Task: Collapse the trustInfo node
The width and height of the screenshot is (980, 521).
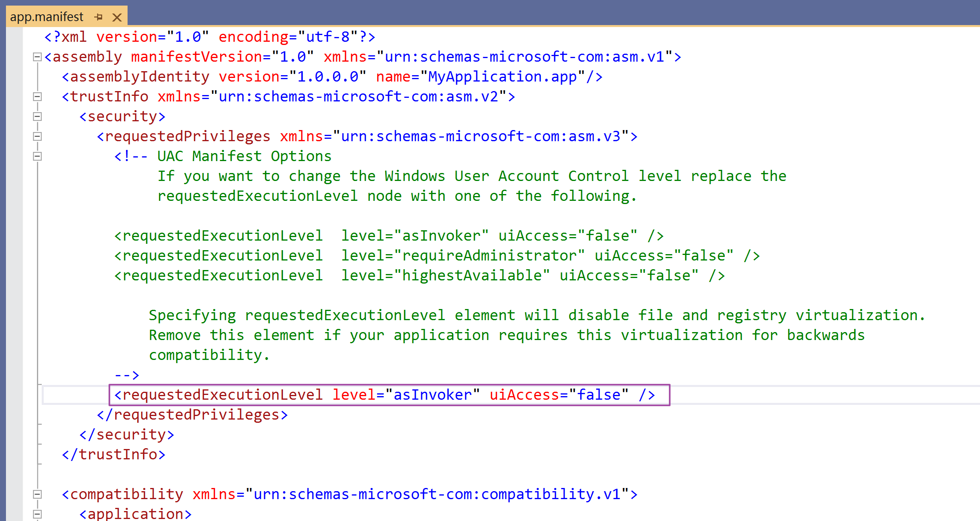Action: click(x=37, y=97)
